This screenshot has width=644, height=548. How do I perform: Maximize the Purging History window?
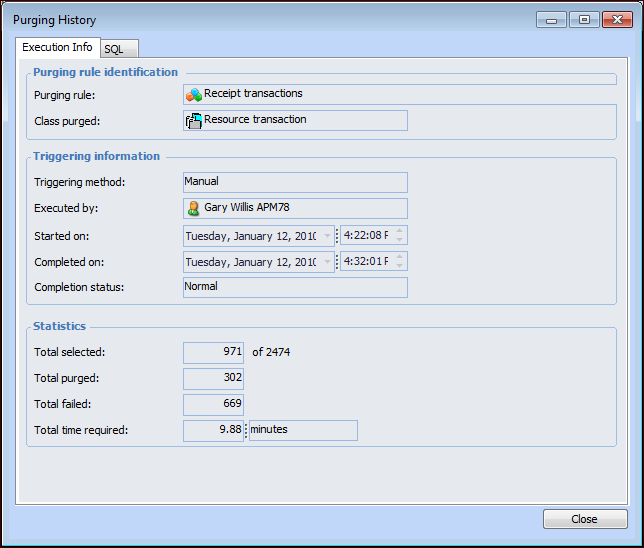(584, 20)
